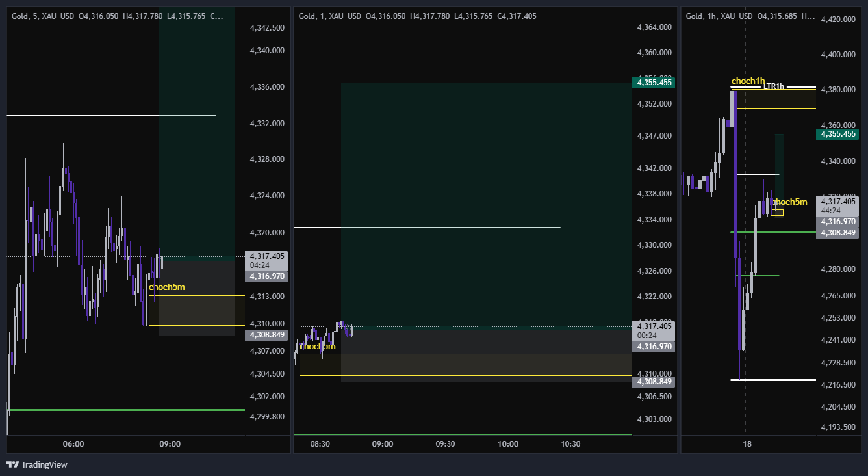The height and width of the screenshot is (476, 868).
Task: Click the 10:30 time label in the 1-minute chart
Action: tap(570, 444)
